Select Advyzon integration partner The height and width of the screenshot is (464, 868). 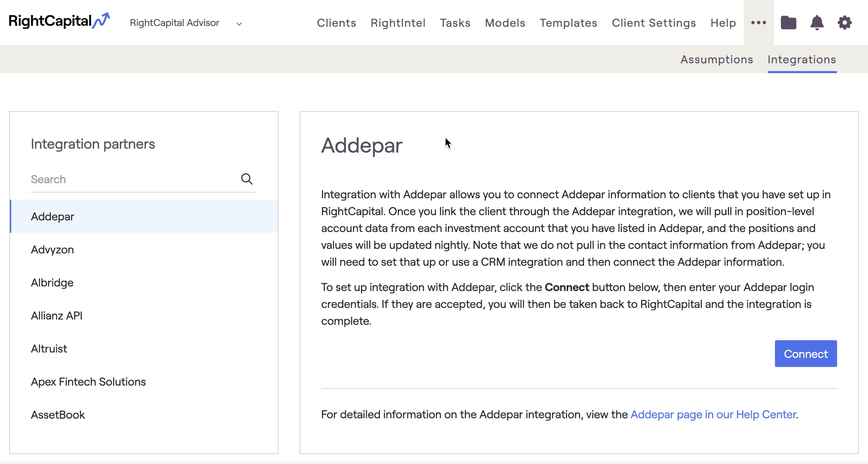tap(144, 249)
